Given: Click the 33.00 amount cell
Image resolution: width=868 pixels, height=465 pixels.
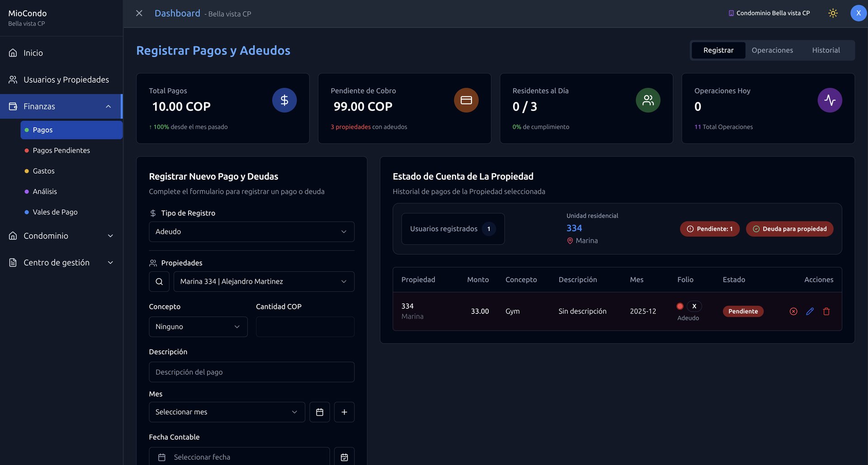Looking at the screenshot, I should coord(480,311).
